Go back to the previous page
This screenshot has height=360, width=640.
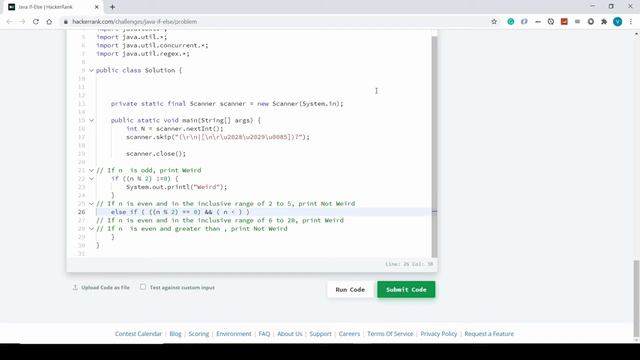(x=9, y=22)
